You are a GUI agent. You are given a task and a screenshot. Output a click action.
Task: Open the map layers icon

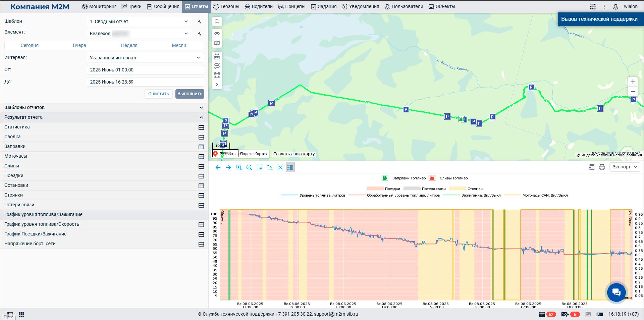[217, 43]
